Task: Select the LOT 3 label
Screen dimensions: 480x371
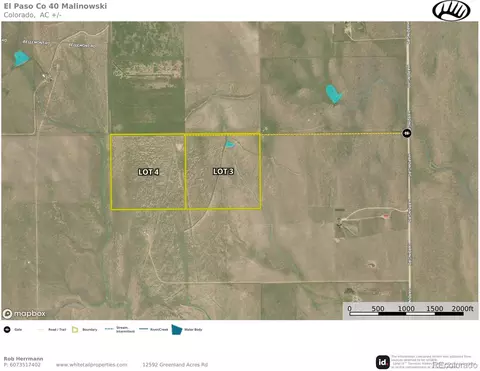Action: click(x=223, y=171)
